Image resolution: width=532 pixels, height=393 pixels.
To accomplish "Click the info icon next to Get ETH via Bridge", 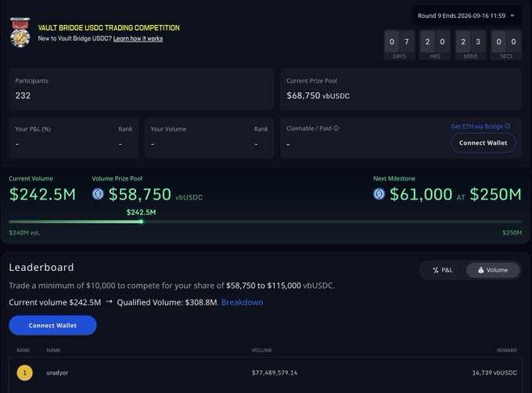I will (507, 126).
